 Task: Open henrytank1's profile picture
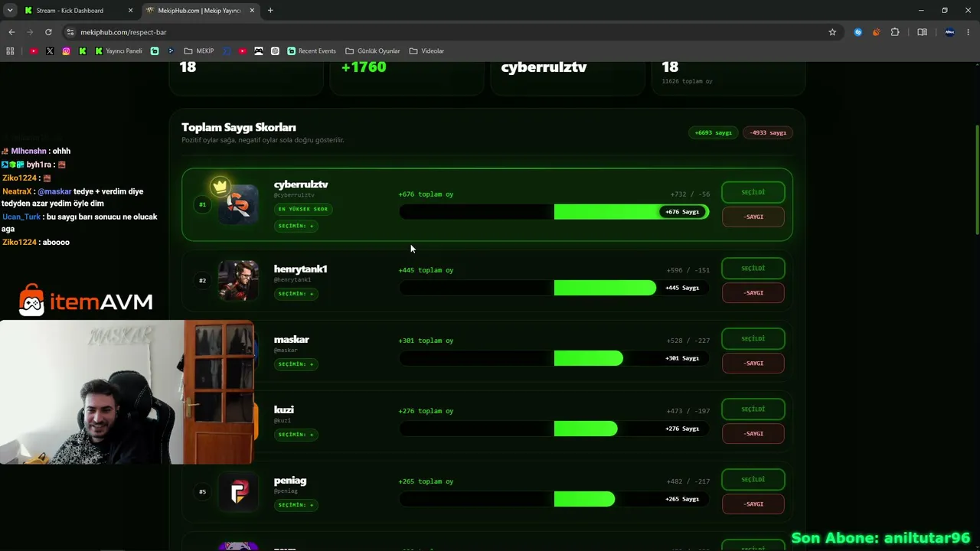click(238, 280)
